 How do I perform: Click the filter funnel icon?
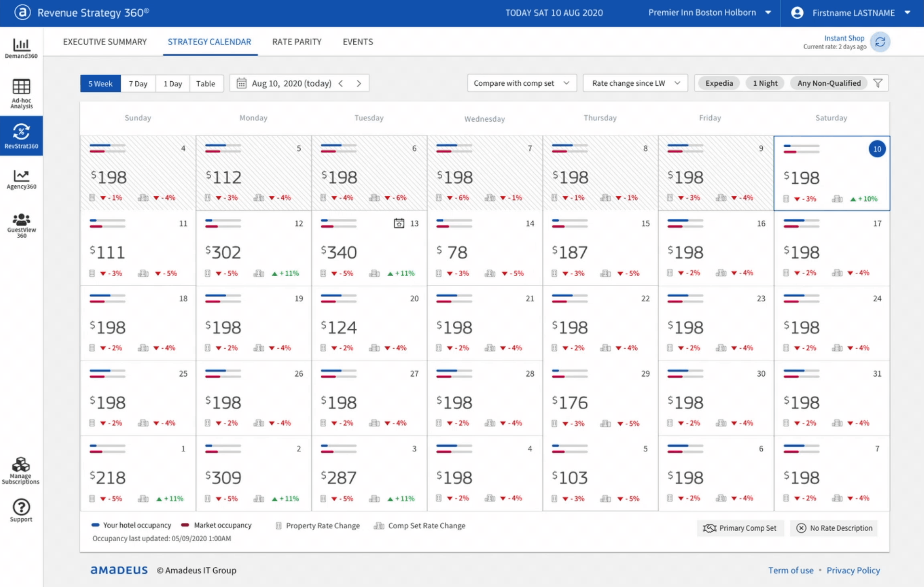pyautogui.click(x=878, y=83)
